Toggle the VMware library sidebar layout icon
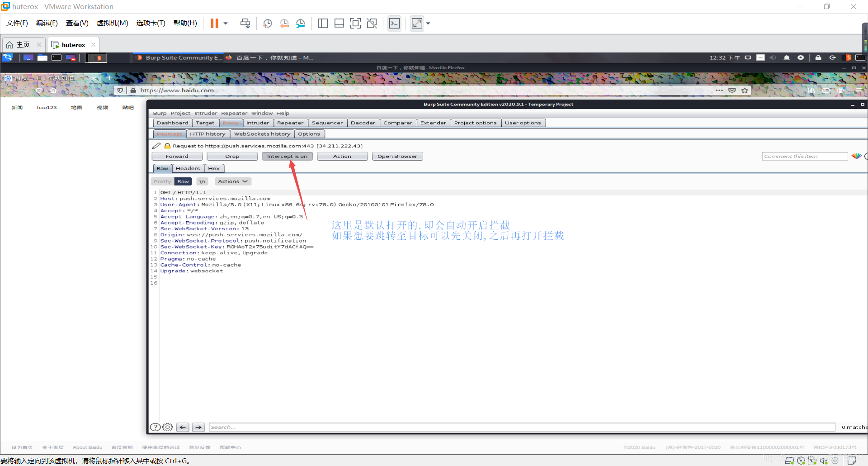Image resolution: width=868 pixels, height=466 pixels. point(323,23)
